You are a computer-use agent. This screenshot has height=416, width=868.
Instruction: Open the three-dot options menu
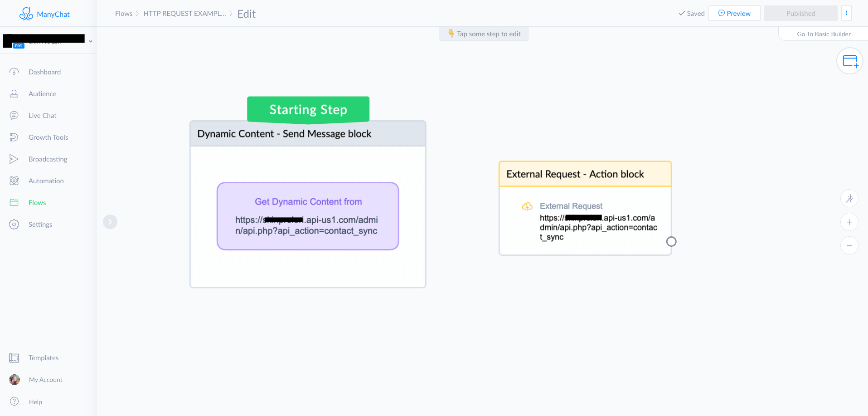846,13
